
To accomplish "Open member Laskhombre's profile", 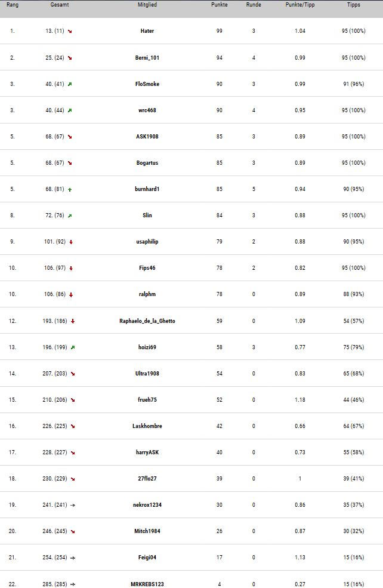I will 147,426.
